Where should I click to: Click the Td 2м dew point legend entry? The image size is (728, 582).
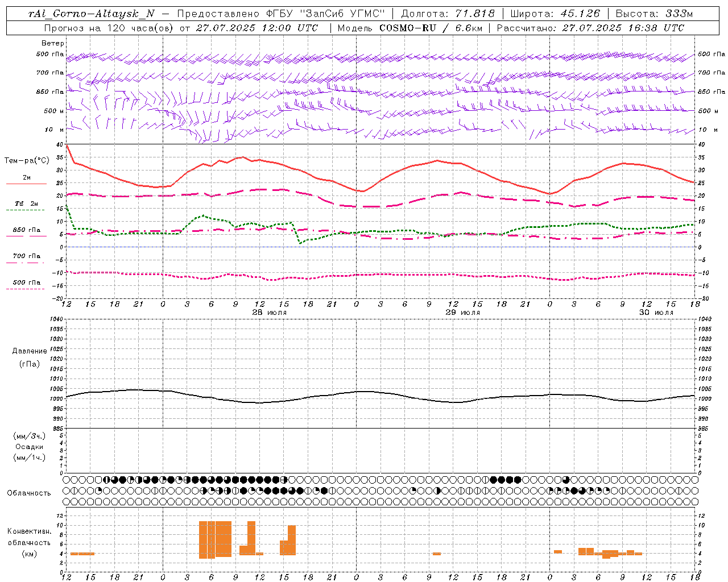tap(27, 203)
